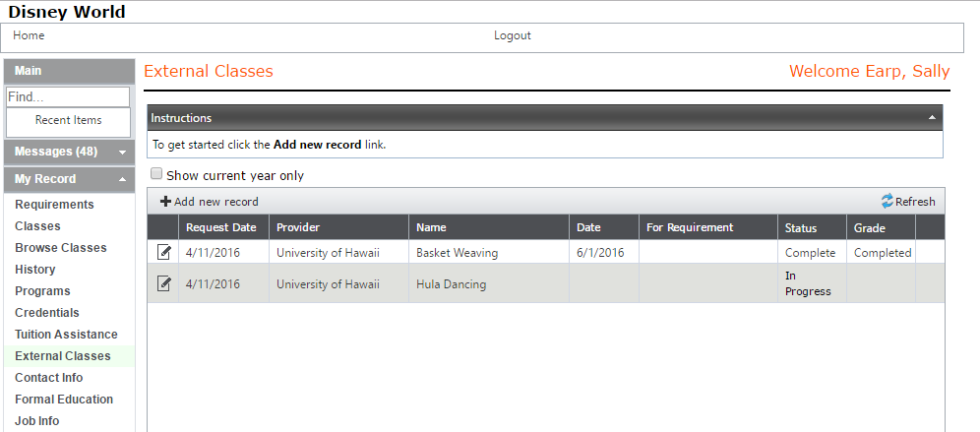Viewport: 980px width, 432px height.
Task: Enable Show current year only checkbox
Action: (x=156, y=174)
